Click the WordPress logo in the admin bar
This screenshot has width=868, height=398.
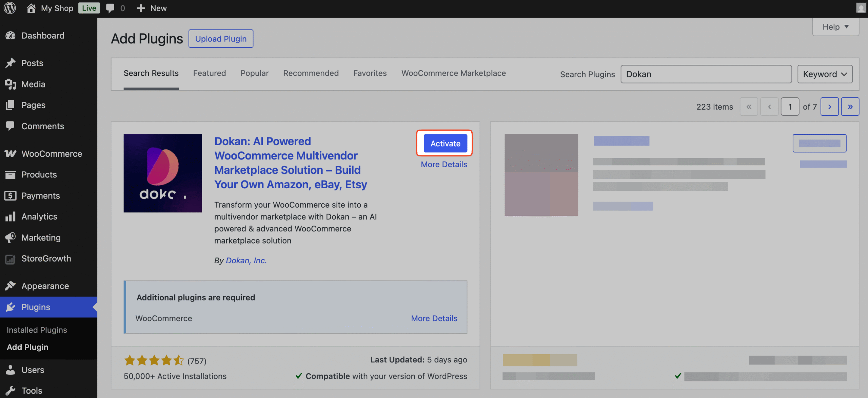tap(9, 8)
